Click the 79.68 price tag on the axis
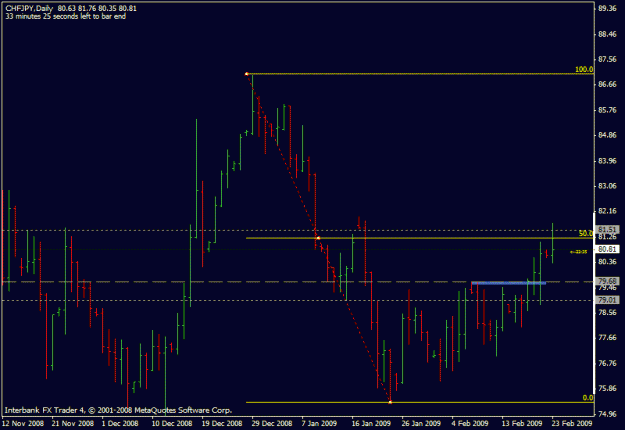 coord(607,281)
